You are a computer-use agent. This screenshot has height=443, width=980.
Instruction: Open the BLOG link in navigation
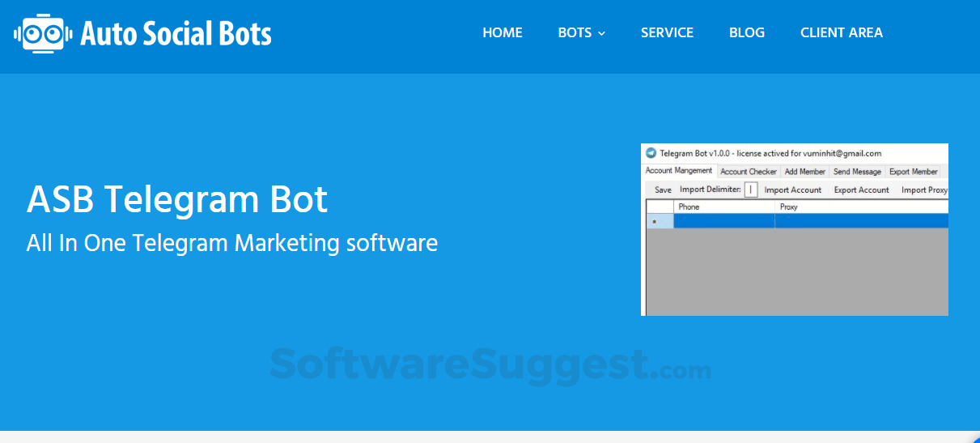point(747,33)
